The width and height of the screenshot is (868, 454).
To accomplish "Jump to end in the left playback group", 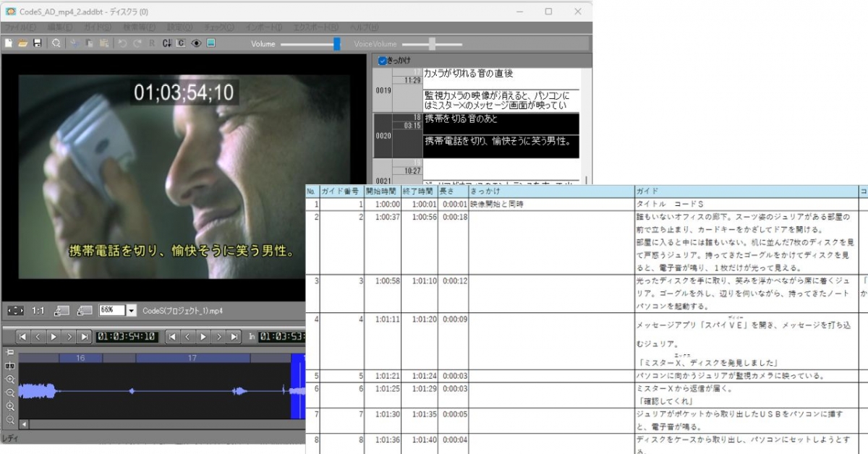I will (x=85, y=336).
